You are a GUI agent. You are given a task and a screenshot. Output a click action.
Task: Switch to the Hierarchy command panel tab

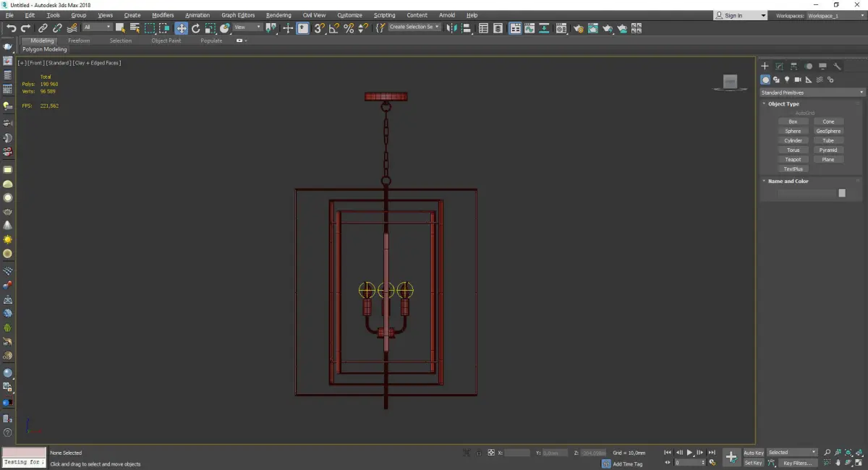793,66
